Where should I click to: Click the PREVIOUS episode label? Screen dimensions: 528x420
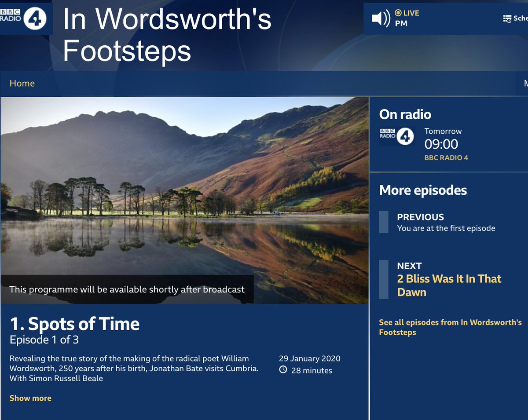[420, 217]
